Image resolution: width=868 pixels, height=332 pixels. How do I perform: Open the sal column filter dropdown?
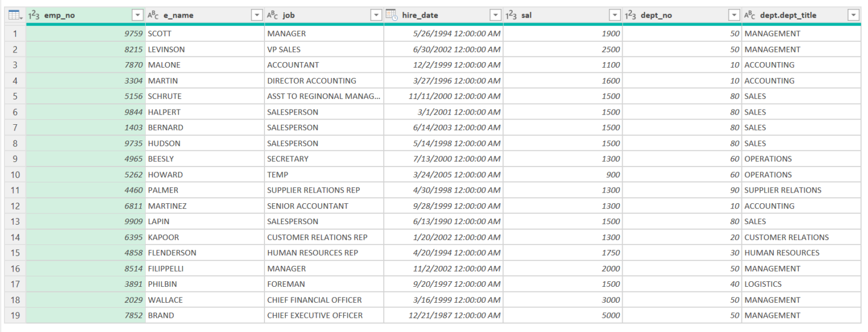click(x=615, y=15)
